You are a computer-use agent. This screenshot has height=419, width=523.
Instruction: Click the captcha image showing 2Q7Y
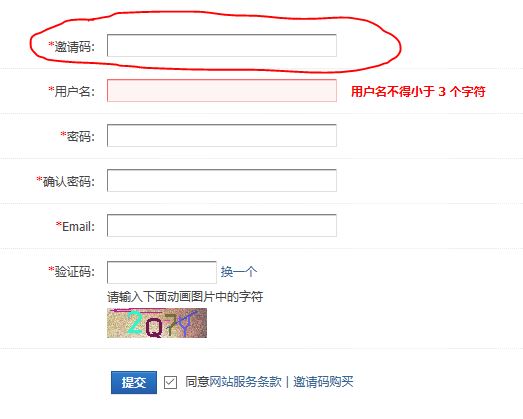click(157, 323)
